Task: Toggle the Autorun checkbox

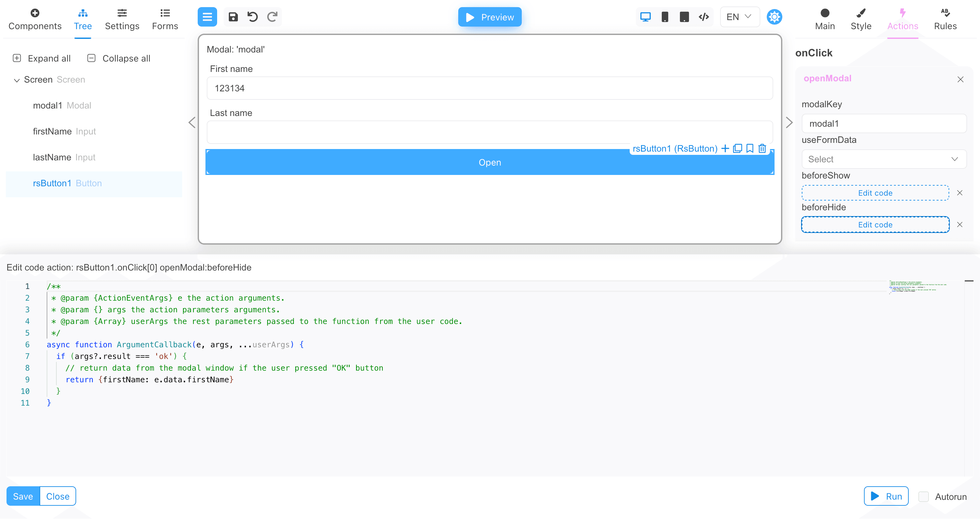Action: pos(923,497)
